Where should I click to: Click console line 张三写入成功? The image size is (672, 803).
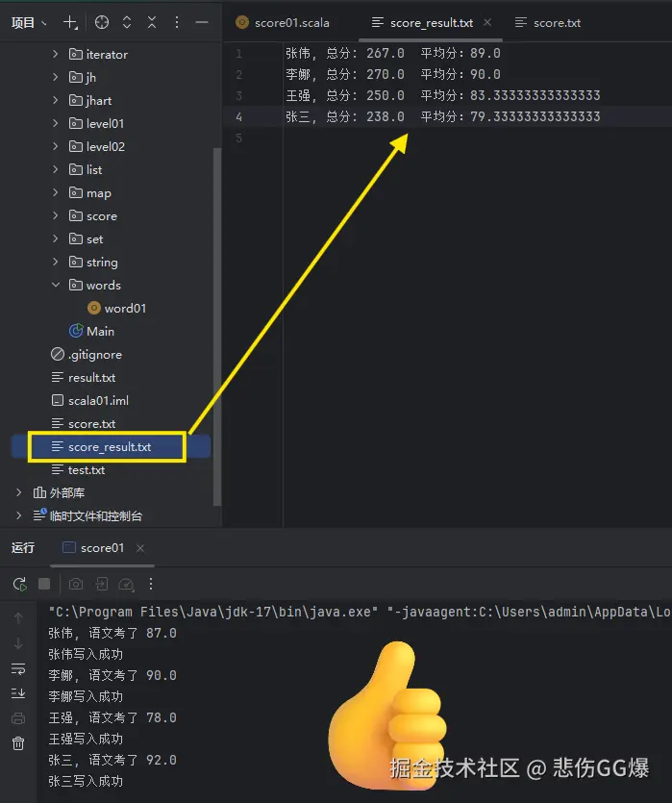tap(86, 781)
